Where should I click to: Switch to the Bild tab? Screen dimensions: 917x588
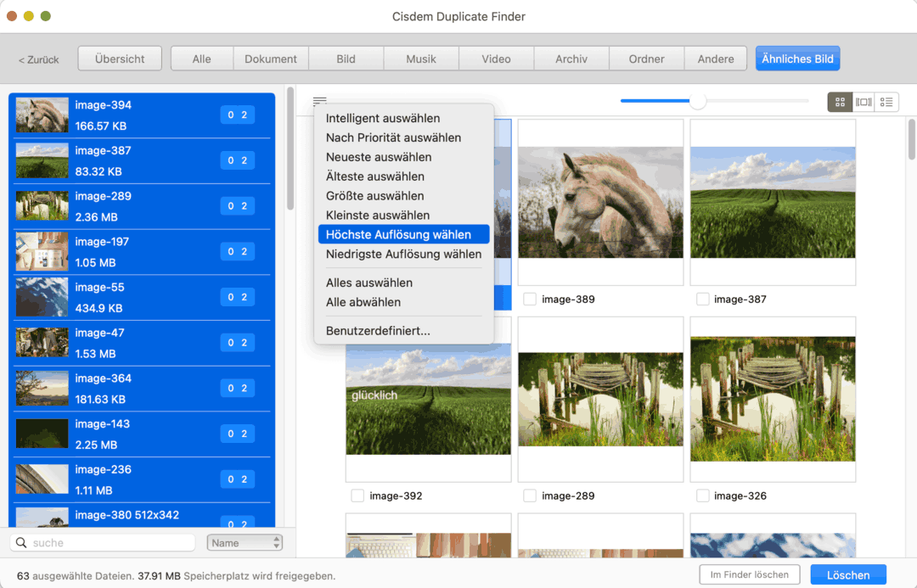coord(346,59)
